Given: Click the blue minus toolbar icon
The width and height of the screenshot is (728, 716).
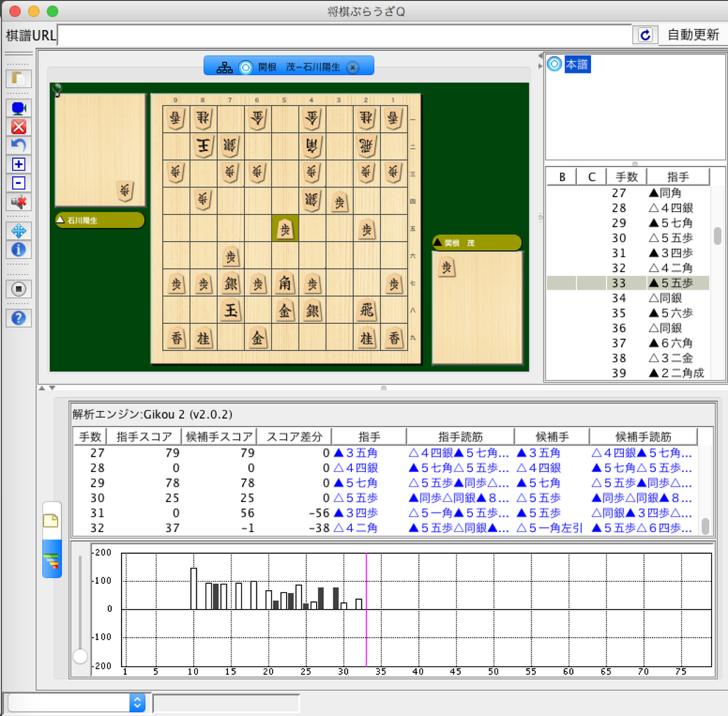Looking at the screenshot, I should pos(19,183).
